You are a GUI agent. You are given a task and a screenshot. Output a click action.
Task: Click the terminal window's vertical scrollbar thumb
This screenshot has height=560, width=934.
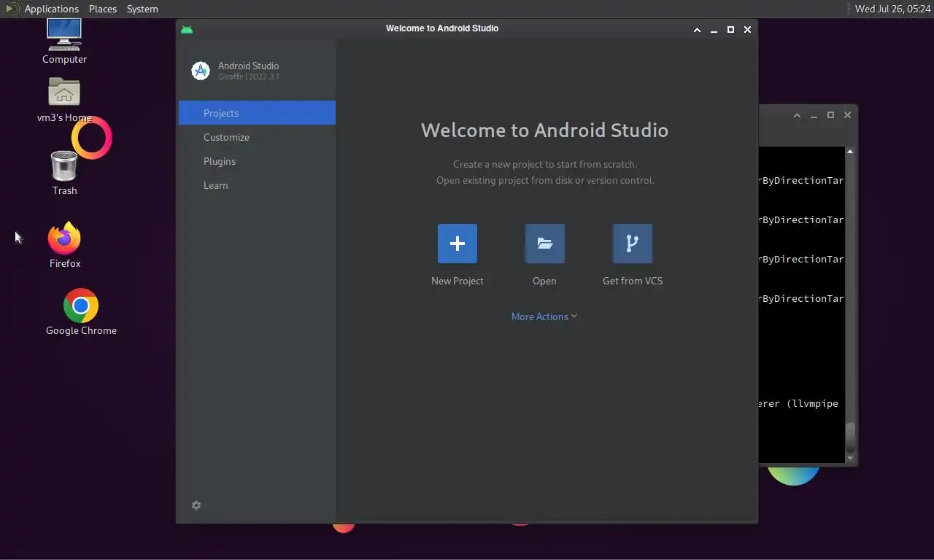pos(850,436)
